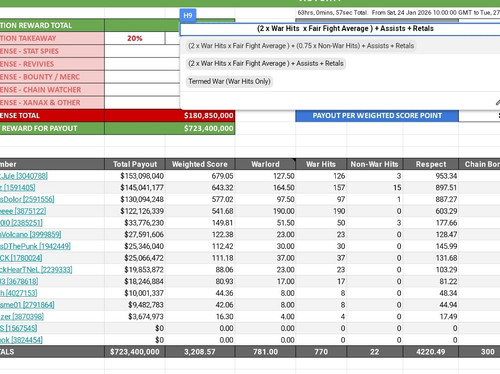Click the 300 chain bonus total cell

point(479,352)
